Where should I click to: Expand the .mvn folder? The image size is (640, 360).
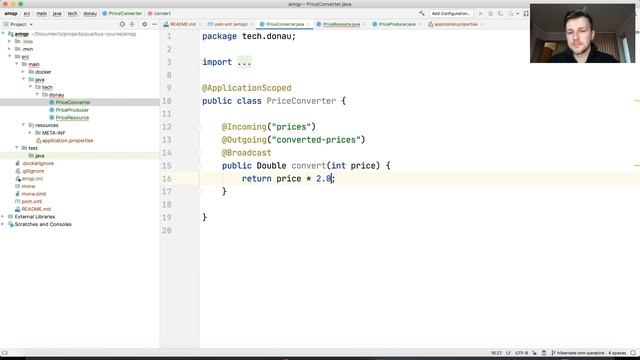coord(10,49)
